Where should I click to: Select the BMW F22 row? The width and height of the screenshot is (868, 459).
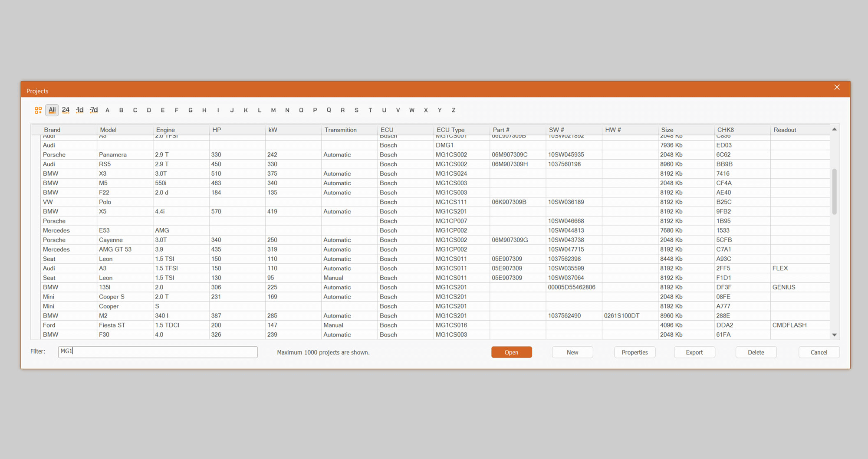pos(435,193)
